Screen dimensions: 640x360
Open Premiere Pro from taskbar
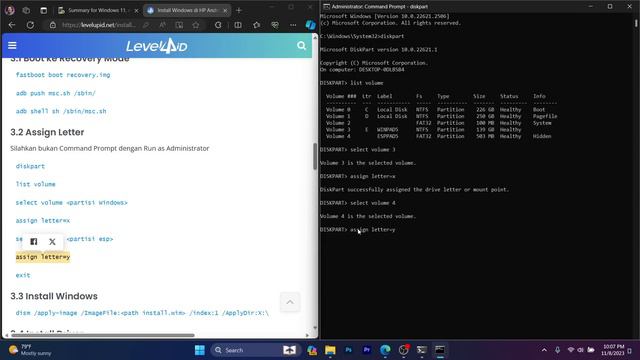pos(367,350)
